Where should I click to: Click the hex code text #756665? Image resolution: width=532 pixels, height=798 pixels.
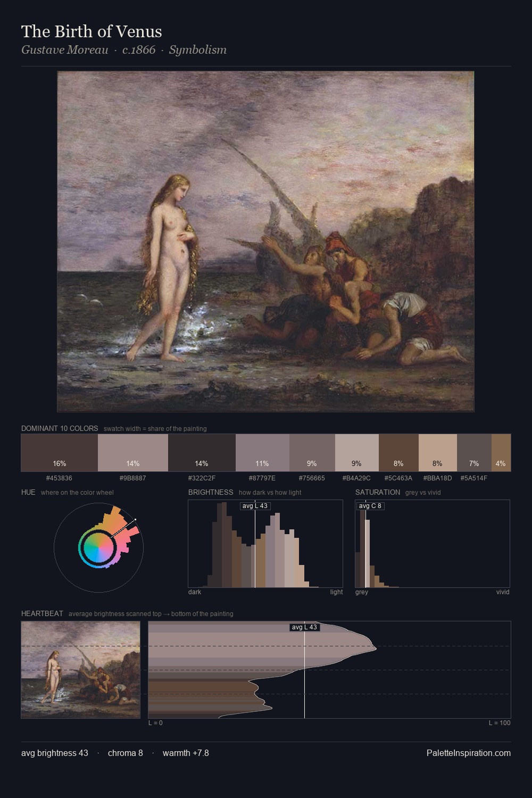[x=312, y=478]
